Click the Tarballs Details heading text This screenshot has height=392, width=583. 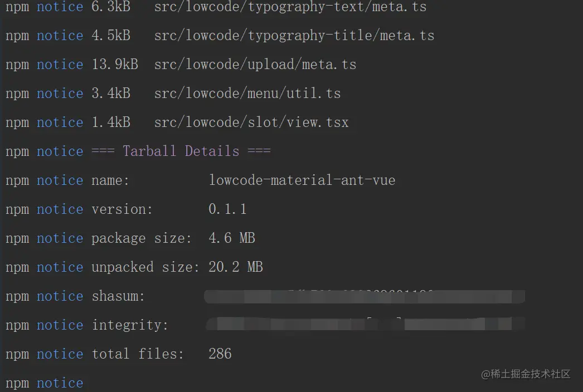(181, 151)
